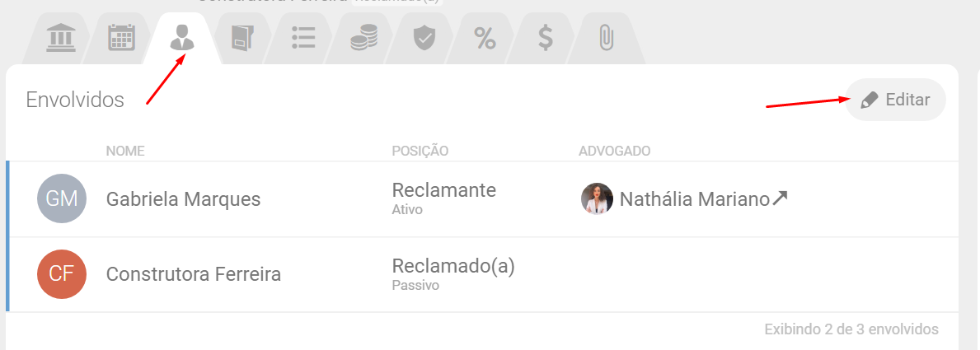Click the NOME column header
This screenshot has width=980, height=350.
[x=125, y=151]
